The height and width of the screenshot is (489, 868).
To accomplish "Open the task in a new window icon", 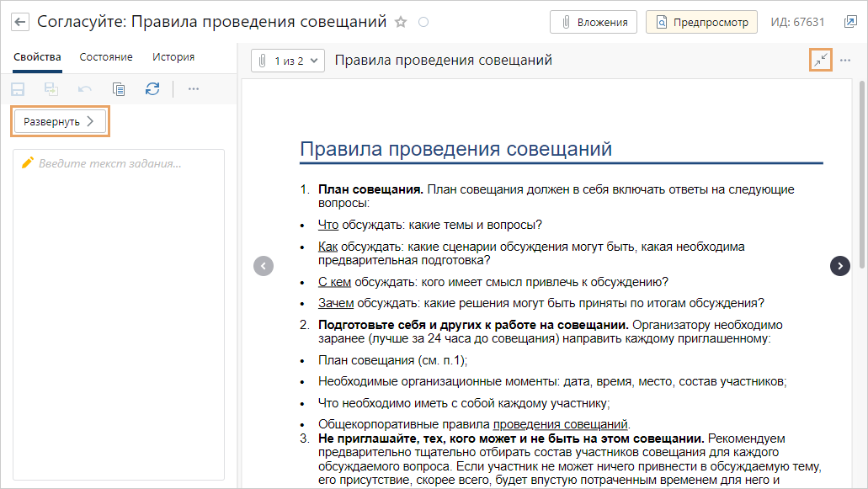I will tap(850, 23).
